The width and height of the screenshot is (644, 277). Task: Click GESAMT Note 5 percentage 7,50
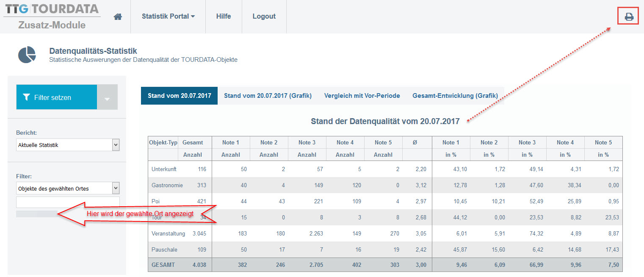pyautogui.click(x=613, y=265)
